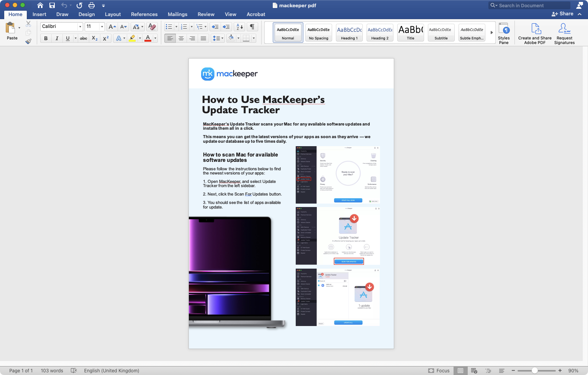Switch to Web Layout view in status bar

tap(474, 370)
